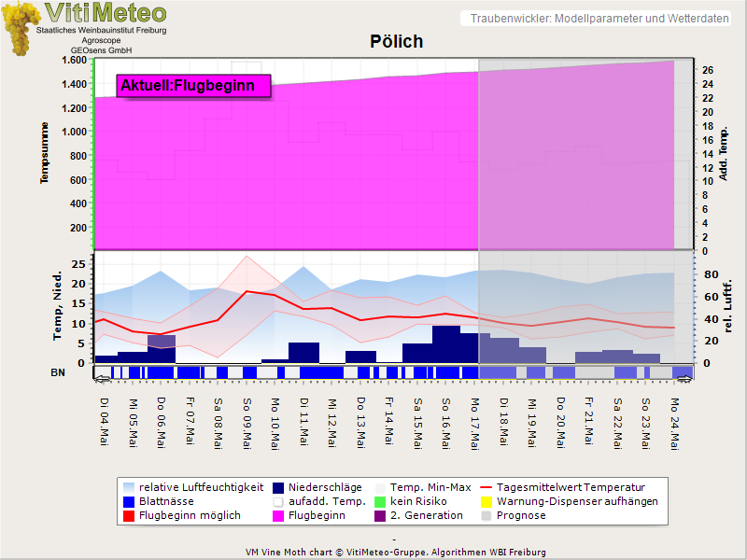Click the Traubenwickler: Modellparameter und Wetterdaten header

click(x=599, y=19)
